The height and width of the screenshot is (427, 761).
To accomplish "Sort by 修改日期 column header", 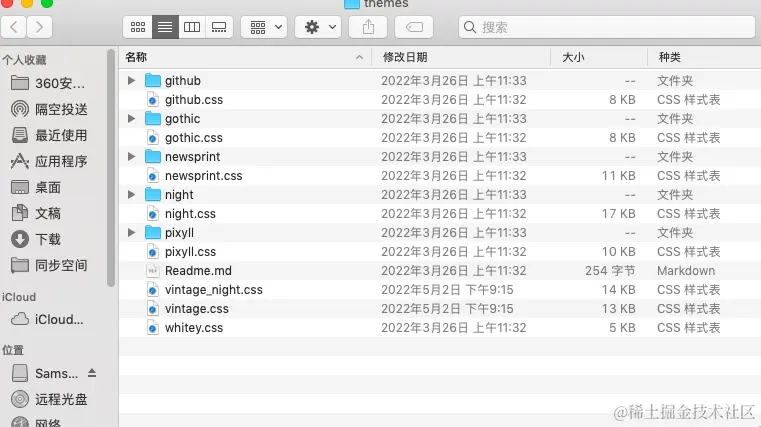I will click(x=461, y=57).
